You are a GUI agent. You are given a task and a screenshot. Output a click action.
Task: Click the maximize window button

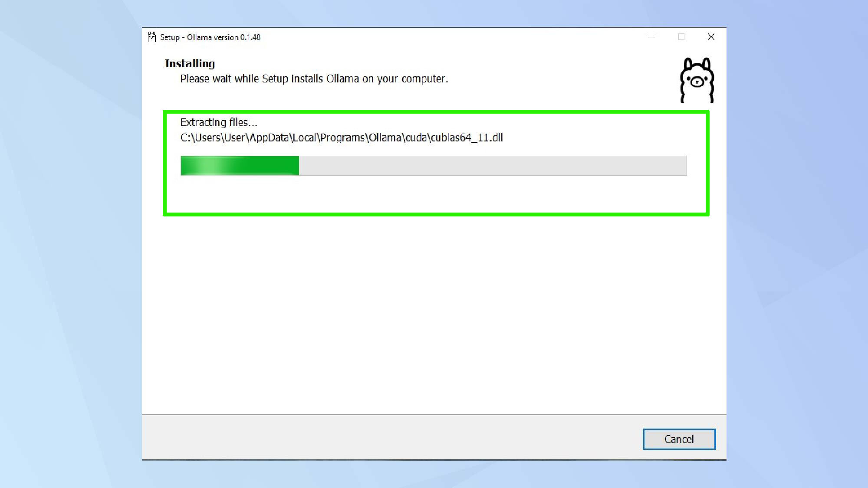click(681, 37)
